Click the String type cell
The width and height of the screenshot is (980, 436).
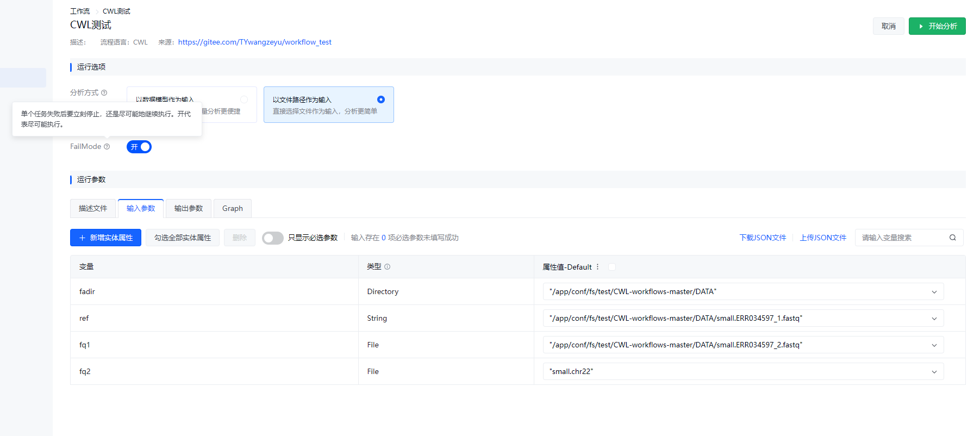coord(446,318)
